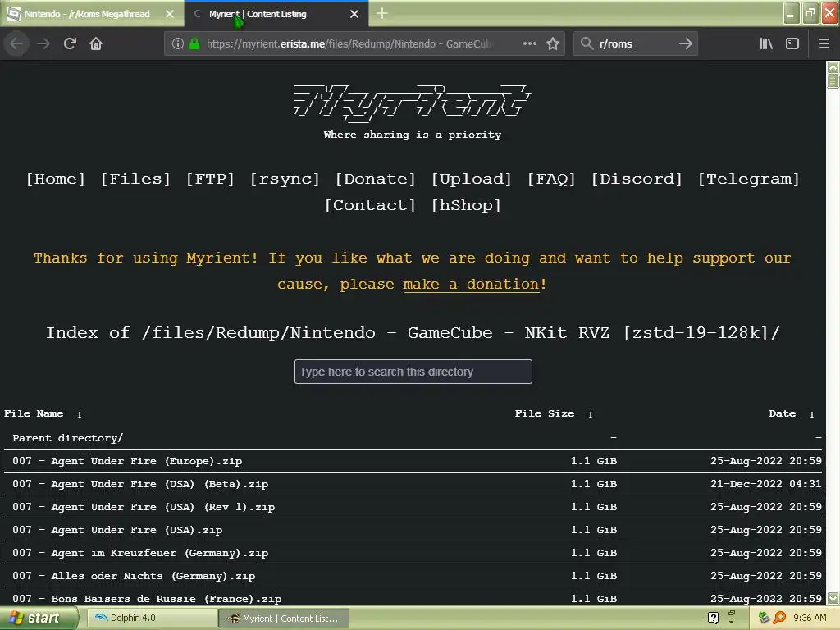Image resolution: width=840 pixels, height=630 pixels.
Task: Click the 9:36 AM system clock
Action: (810, 619)
